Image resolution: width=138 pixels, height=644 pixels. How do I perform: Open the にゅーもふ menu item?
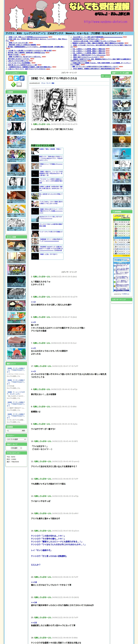[83, 33]
